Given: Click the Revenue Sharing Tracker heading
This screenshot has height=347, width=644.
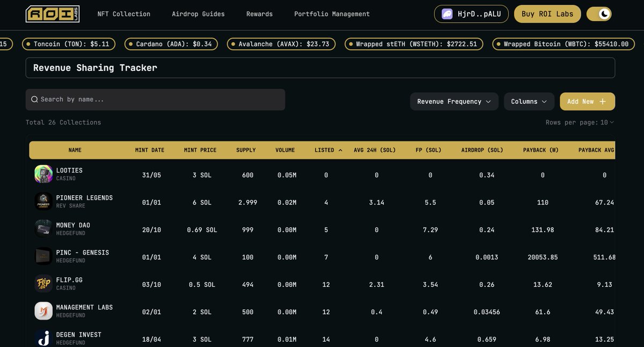Looking at the screenshot, I should [x=94, y=68].
